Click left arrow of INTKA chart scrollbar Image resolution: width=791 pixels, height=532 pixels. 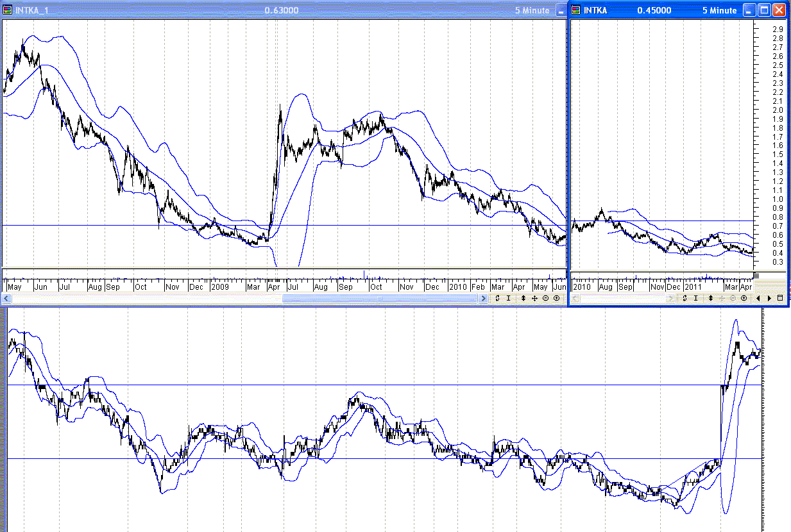coord(575,299)
